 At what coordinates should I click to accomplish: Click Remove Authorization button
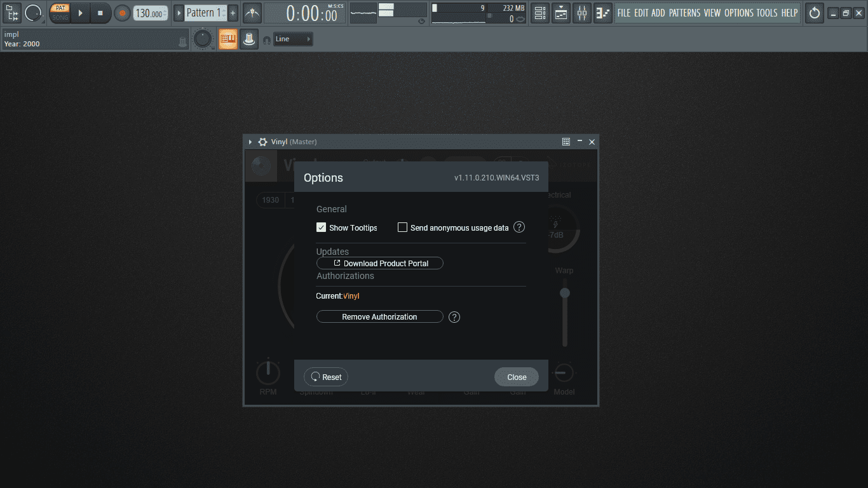pyautogui.click(x=380, y=316)
